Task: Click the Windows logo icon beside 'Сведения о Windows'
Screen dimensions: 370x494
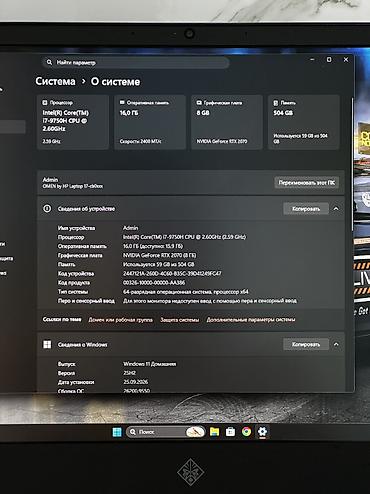Action: pyautogui.click(x=47, y=344)
